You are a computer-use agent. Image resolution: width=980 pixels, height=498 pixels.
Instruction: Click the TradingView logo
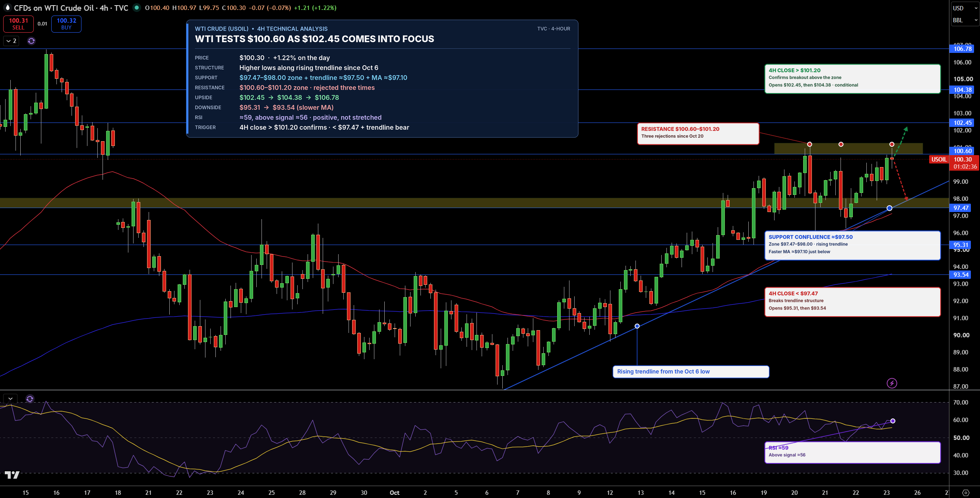[x=12, y=475]
